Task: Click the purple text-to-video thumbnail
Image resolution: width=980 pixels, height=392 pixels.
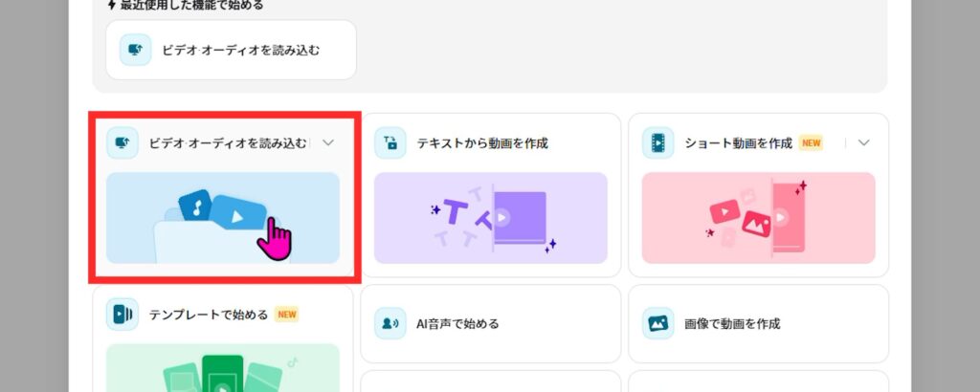Action: point(490,218)
